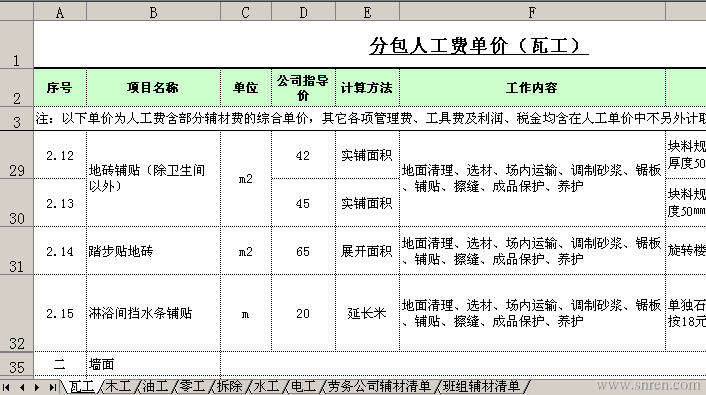Click the 二 section number cell

pos(60,364)
